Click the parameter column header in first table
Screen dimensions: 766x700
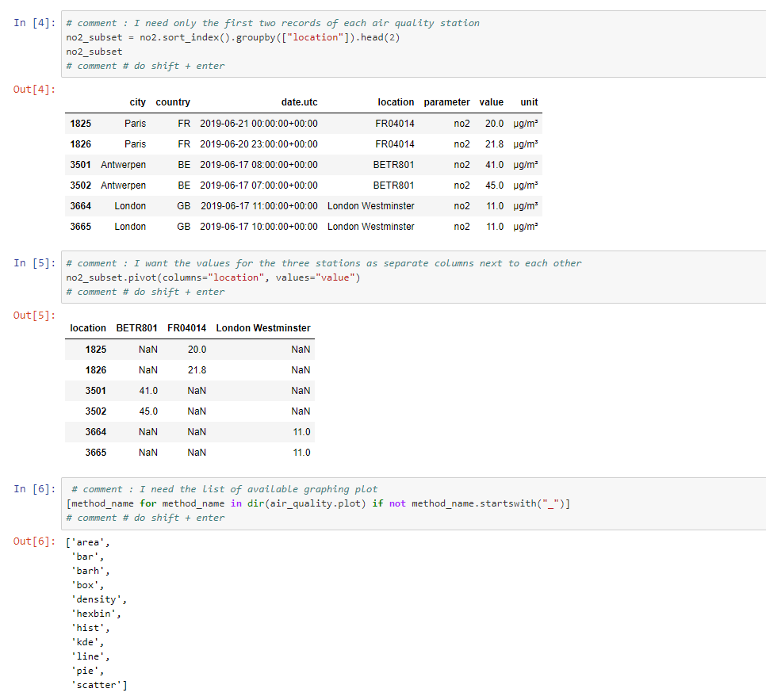click(x=446, y=102)
